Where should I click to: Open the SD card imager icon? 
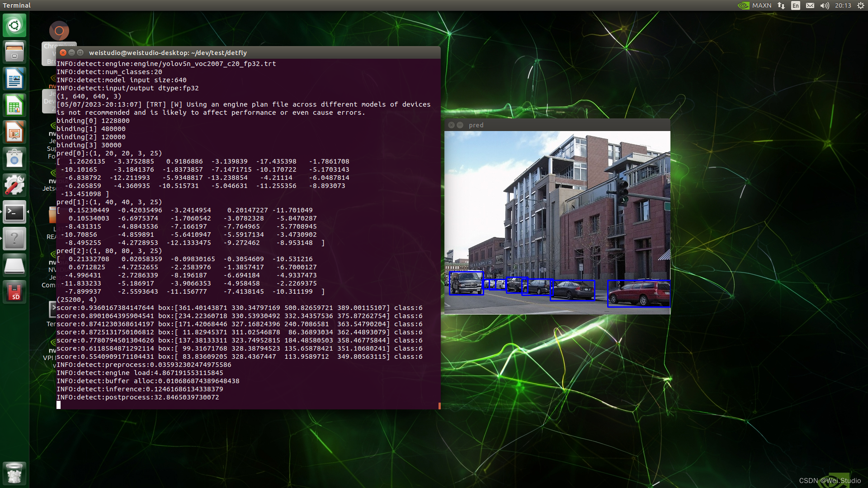point(14,292)
